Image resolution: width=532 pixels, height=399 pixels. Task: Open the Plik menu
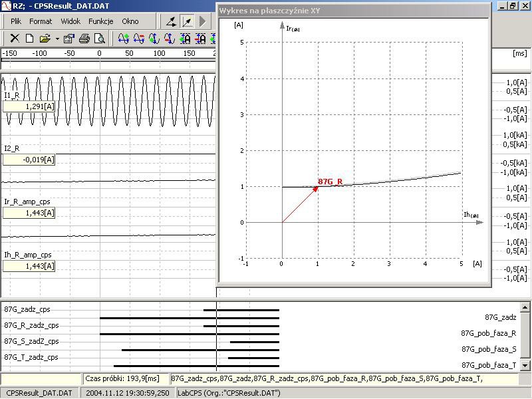[x=16, y=21]
